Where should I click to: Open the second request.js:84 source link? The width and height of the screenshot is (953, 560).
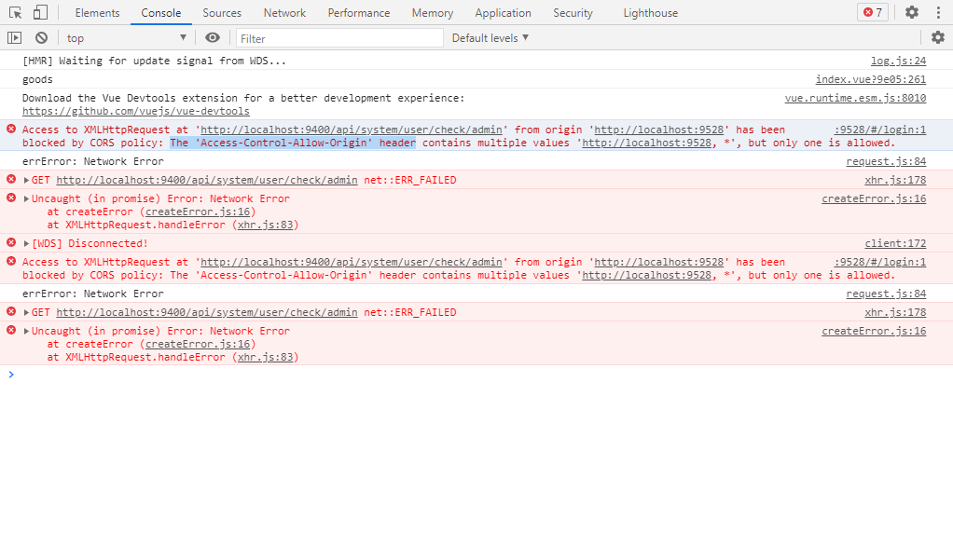click(x=886, y=294)
